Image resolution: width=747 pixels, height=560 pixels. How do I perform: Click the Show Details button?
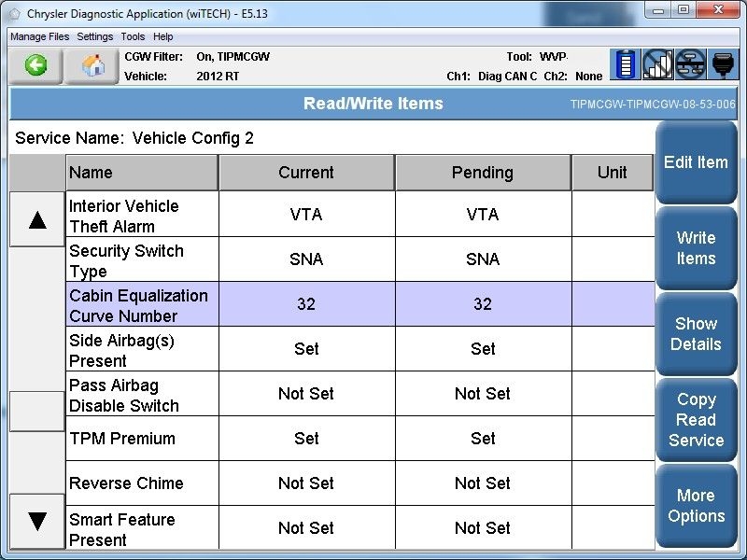(696, 334)
